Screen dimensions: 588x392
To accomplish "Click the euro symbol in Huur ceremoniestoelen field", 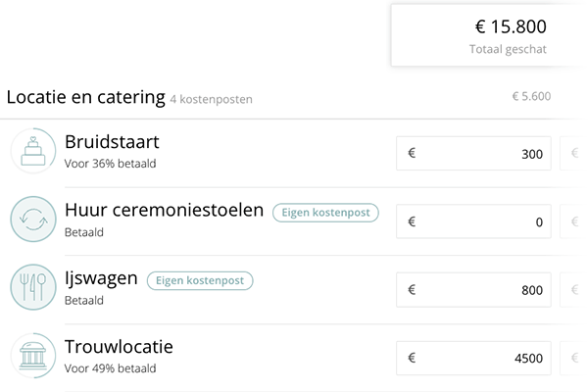I will click(x=412, y=221).
